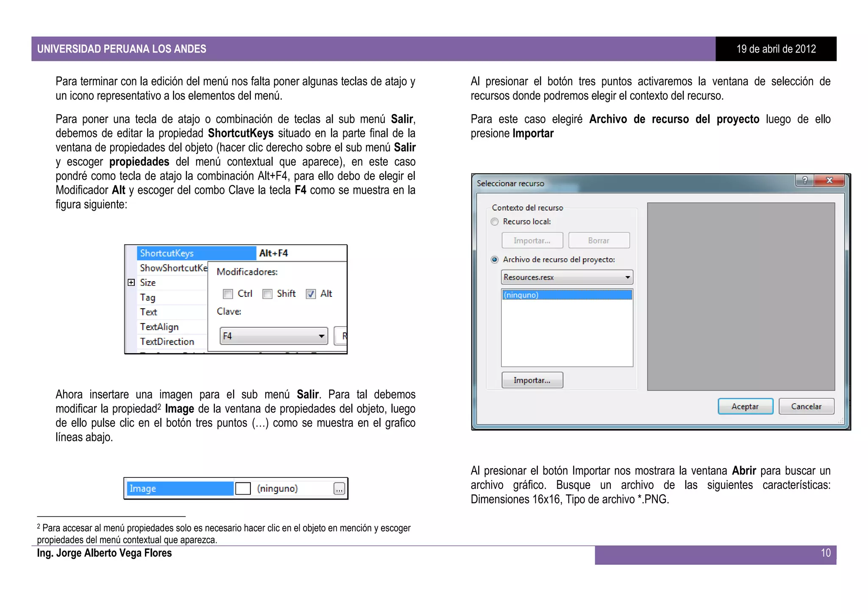
Task: Select Archivo de recurso del proyecto option
Action: tap(495, 260)
